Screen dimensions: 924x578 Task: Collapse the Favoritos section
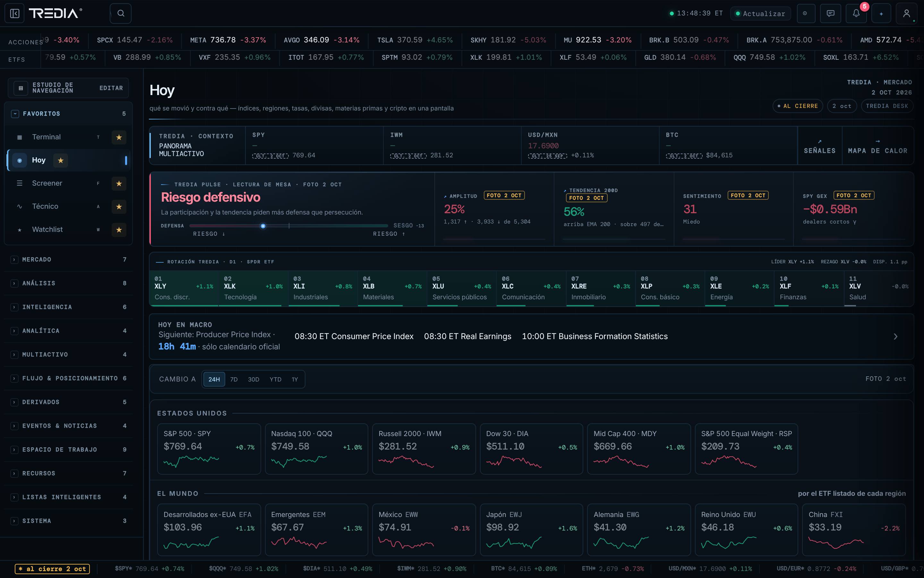[x=15, y=114]
